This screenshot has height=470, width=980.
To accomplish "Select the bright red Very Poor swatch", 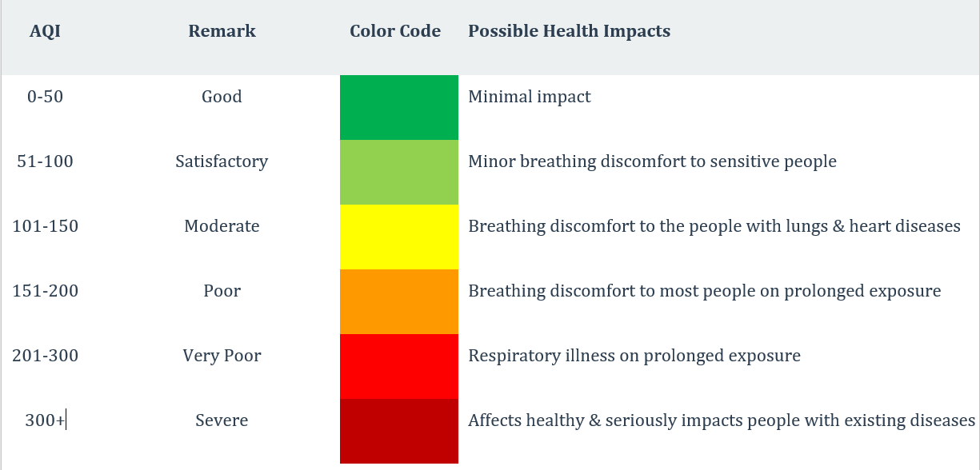I will (x=398, y=367).
